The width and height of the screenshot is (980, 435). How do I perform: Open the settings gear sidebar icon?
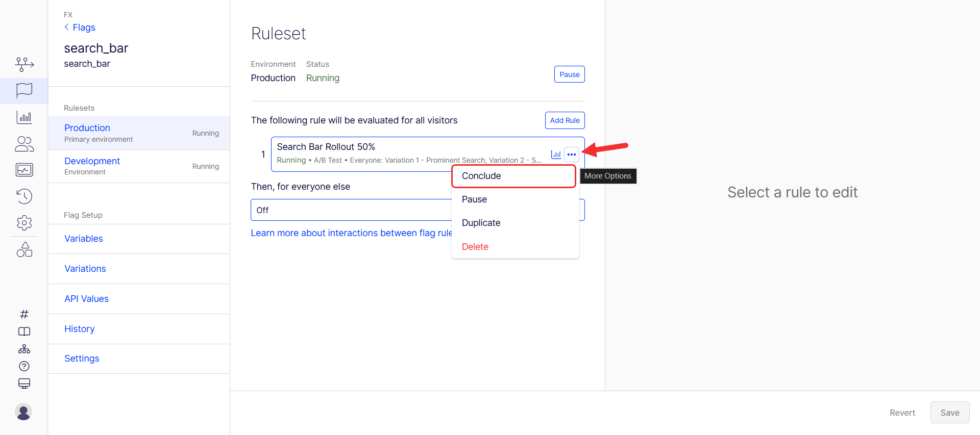click(24, 223)
